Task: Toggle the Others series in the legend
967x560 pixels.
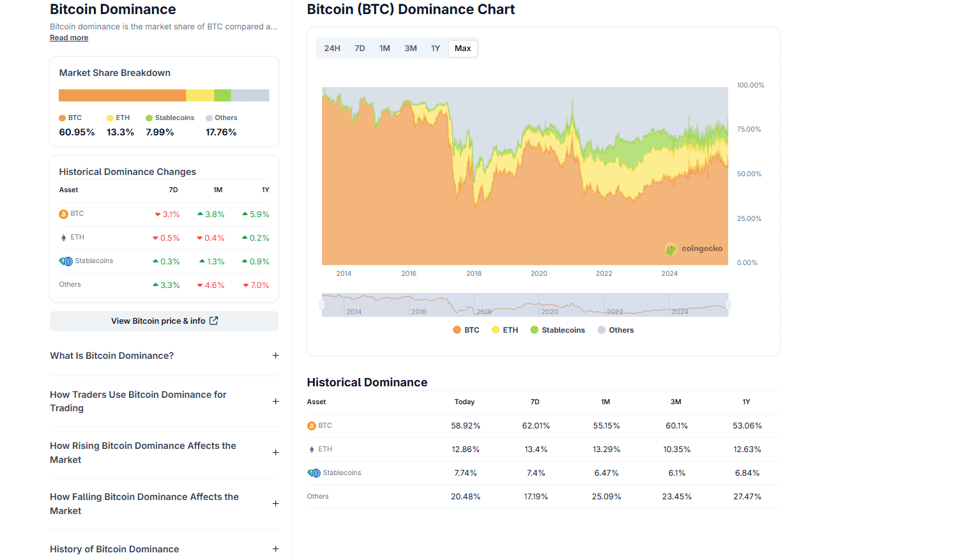Action: pyautogui.click(x=614, y=329)
